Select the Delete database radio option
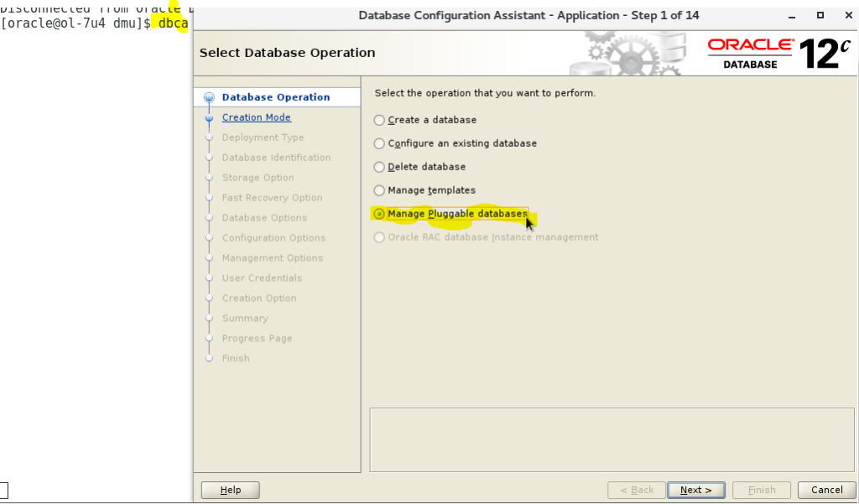This screenshot has height=504, width=859. click(x=379, y=167)
